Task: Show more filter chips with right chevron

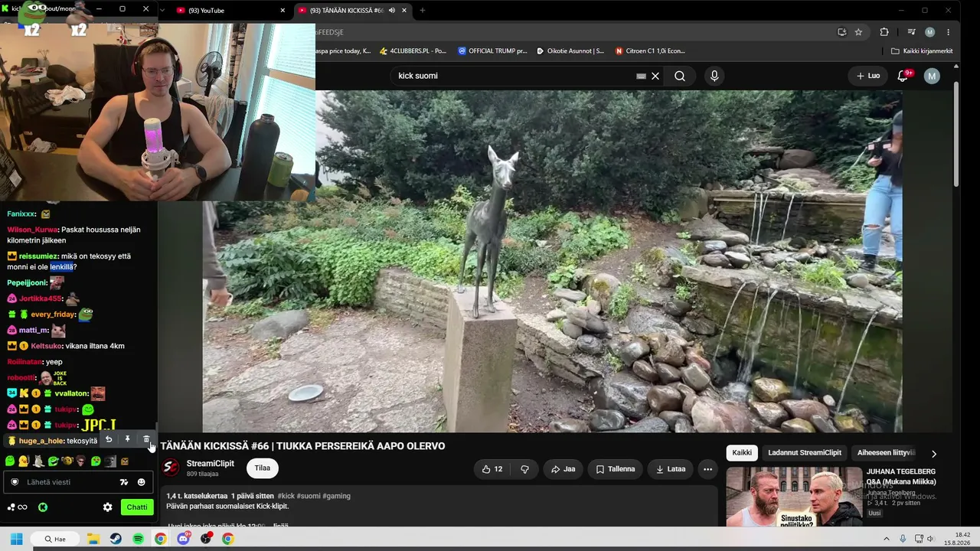Action: pos(933,454)
